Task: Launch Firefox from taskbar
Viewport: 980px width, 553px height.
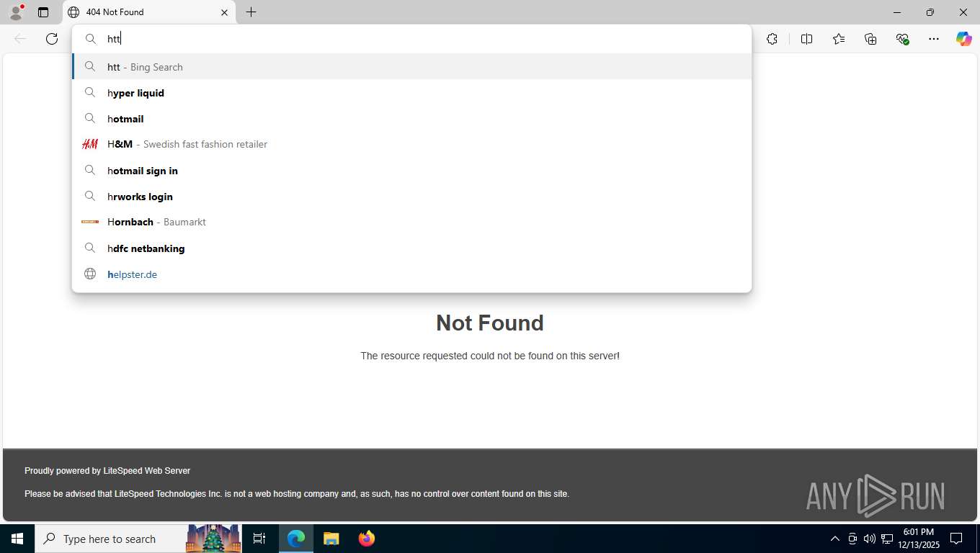Action: (366, 539)
